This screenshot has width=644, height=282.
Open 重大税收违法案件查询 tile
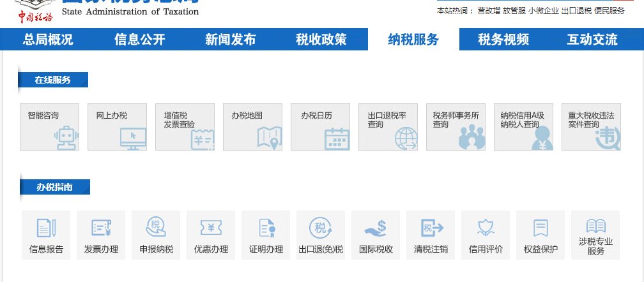click(x=592, y=127)
